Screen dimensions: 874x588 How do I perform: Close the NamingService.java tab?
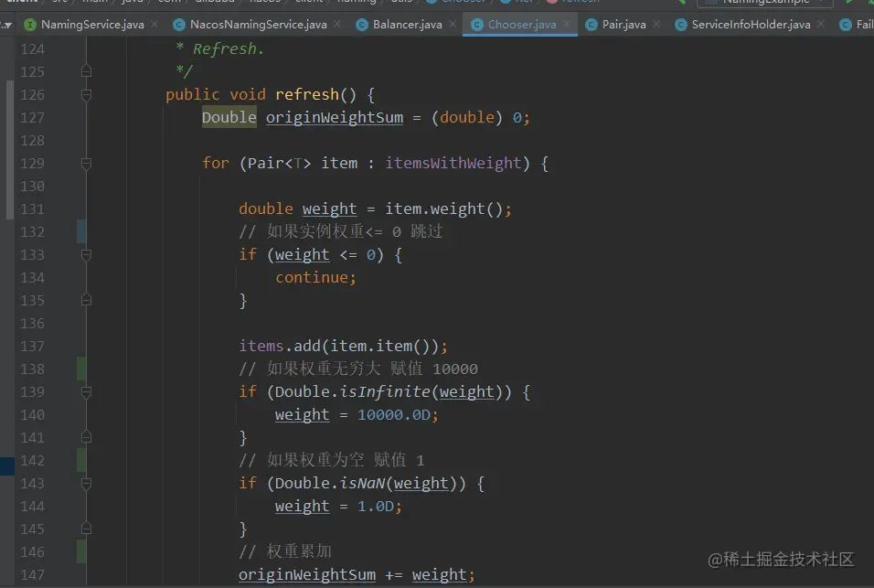[155, 24]
